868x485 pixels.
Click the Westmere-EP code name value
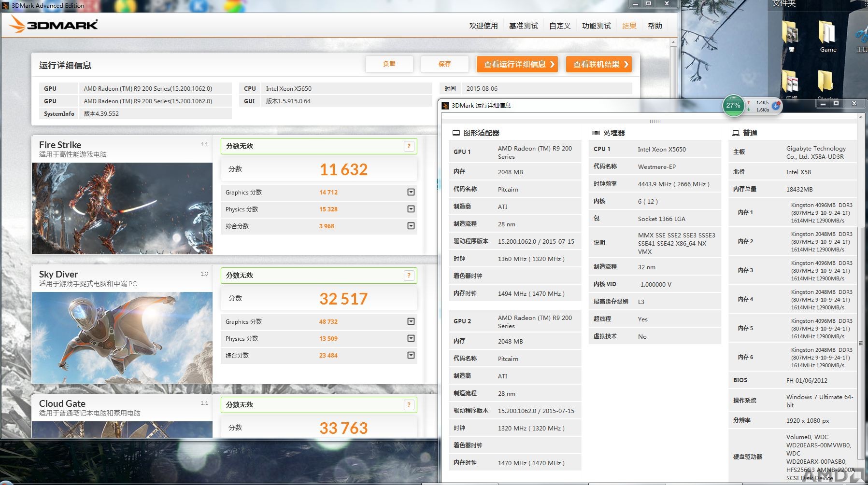coord(657,166)
